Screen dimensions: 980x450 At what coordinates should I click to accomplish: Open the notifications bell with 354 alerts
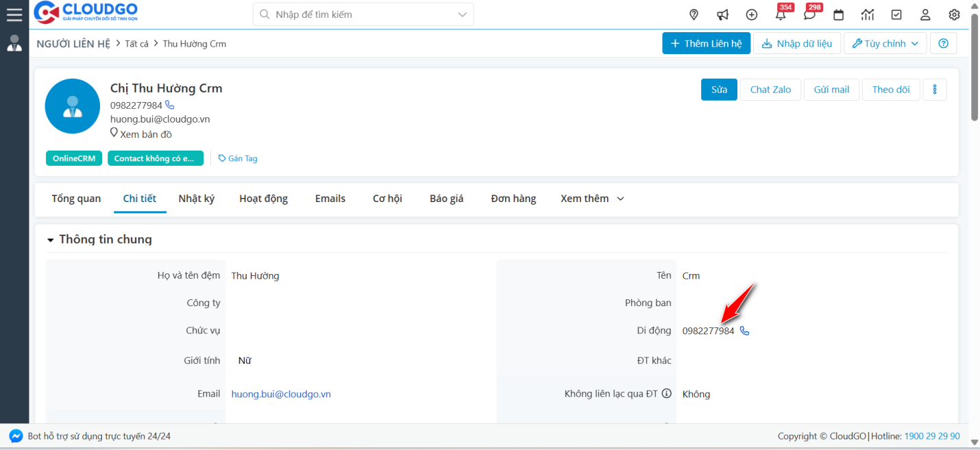click(x=780, y=14)
